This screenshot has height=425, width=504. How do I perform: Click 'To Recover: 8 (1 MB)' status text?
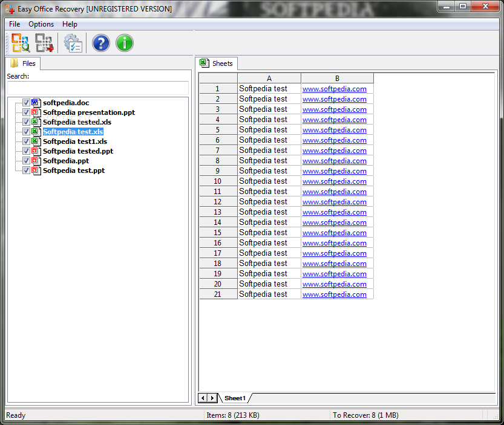point(365,415)
